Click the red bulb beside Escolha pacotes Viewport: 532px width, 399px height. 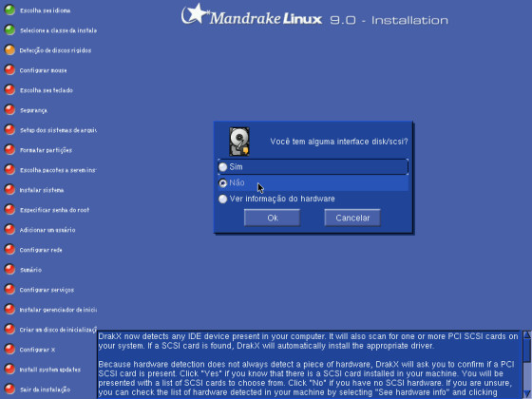(x=9, y=170)
